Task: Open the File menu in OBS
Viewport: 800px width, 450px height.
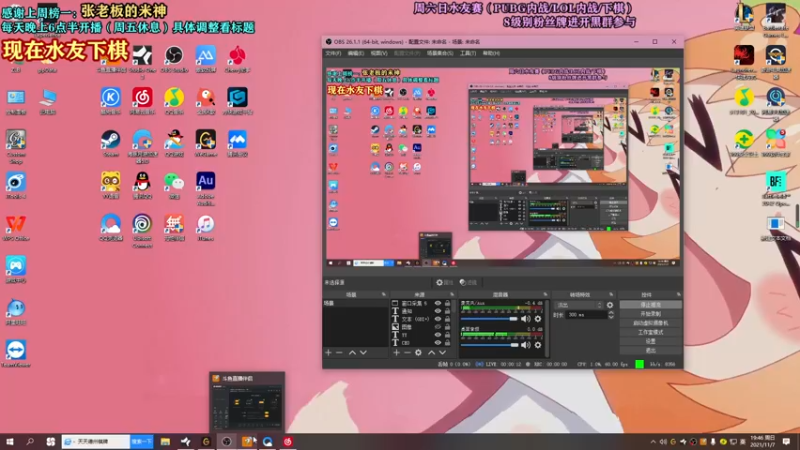Action: (333, 53)
